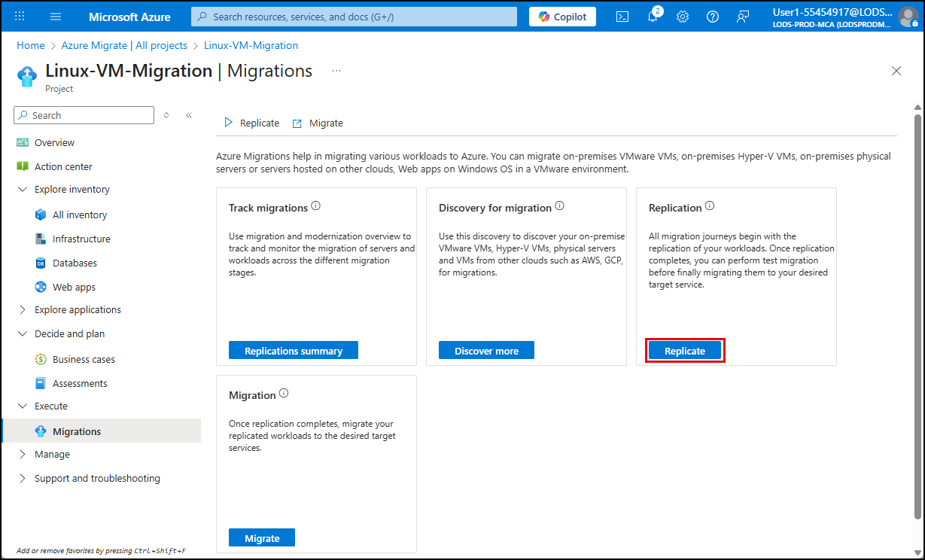This screenshot has height=560, width=925.
Task: Open All inventory
Action: coord(80,215)
